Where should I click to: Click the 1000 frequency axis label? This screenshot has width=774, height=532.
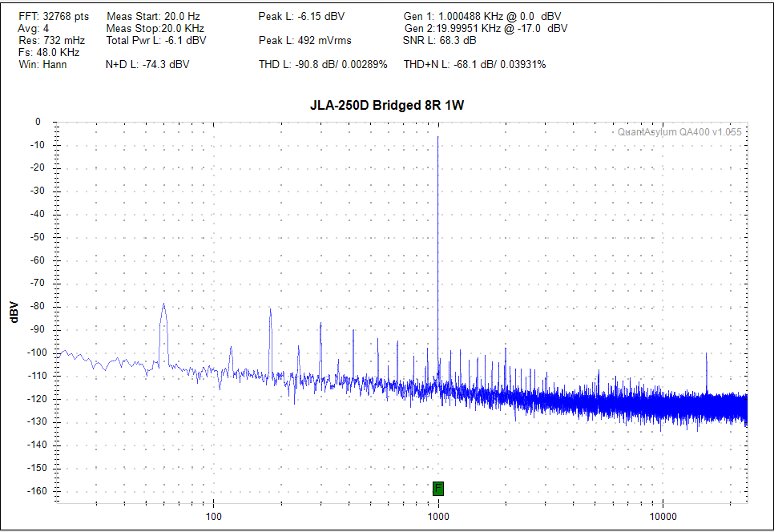pyautogui.click(x=437, y=516)
